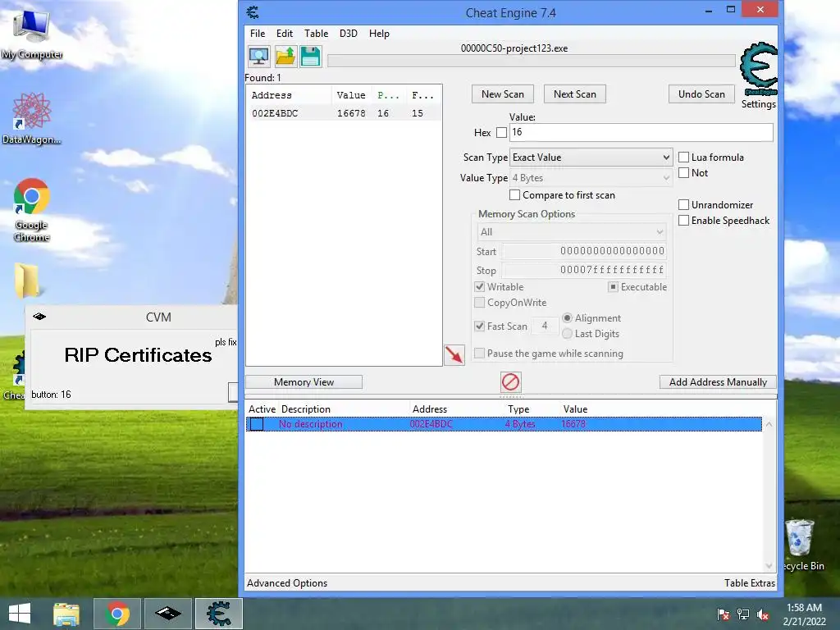Toggle the Executable checkbox
This screenshot has width=840, height=630.
pyautogui.click(x=613, y=286)
